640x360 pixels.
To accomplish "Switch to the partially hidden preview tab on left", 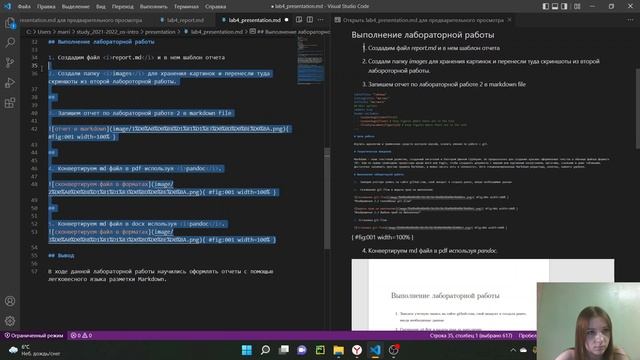I will pos(82,20).
